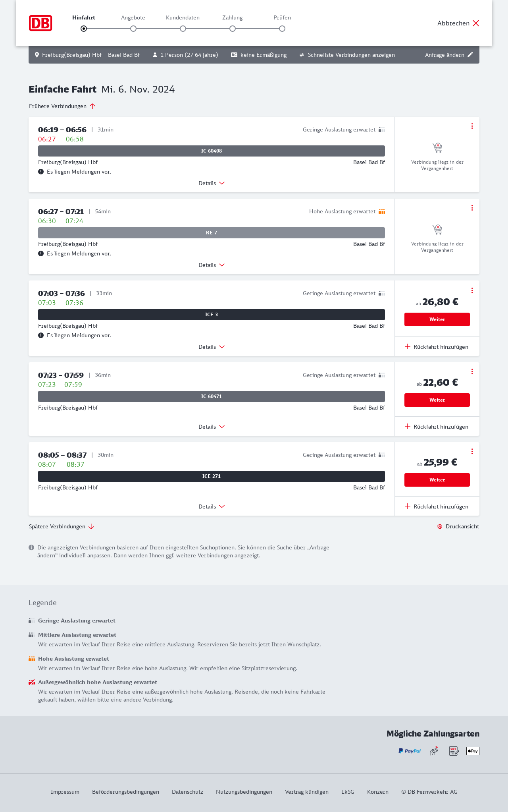Click the PayPal payment icon
508x812 pixels.
[x=410, y=751]
